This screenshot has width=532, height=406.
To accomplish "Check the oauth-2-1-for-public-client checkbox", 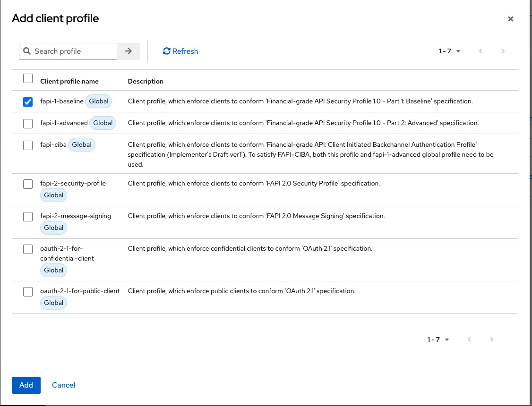I will click(28, 291).
